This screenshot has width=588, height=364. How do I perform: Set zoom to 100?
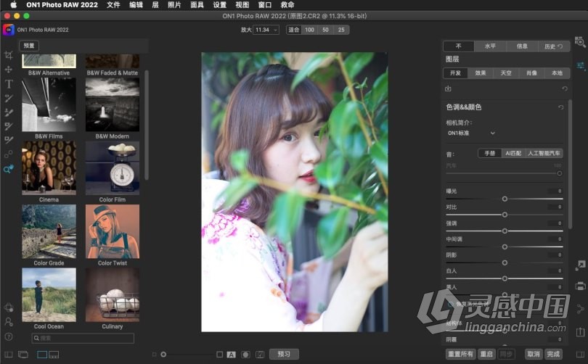point(309,30)
